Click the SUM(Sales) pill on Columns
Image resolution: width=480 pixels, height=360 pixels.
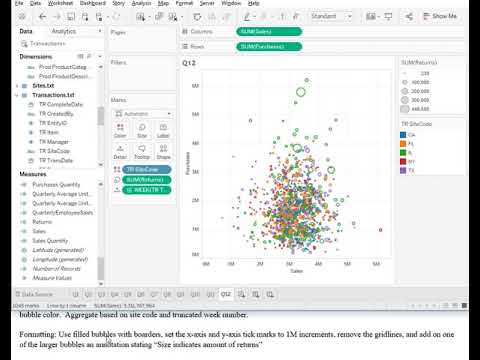(269, 31)
